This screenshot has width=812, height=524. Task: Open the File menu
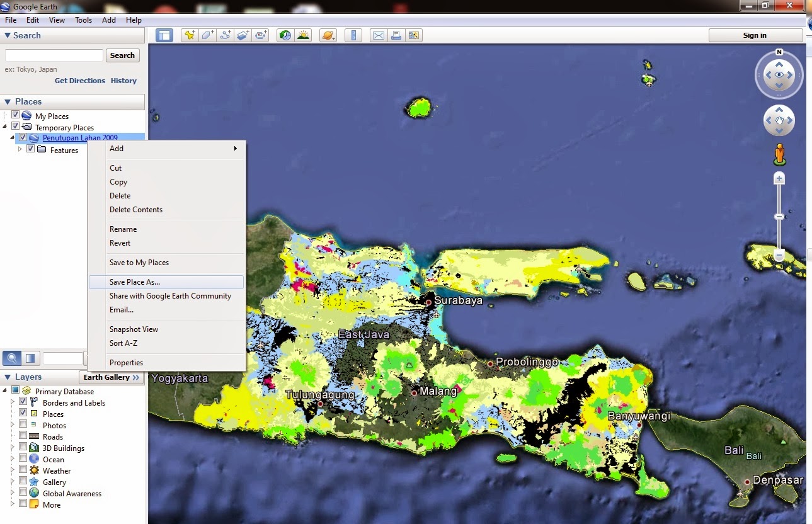tap(11, 20)
